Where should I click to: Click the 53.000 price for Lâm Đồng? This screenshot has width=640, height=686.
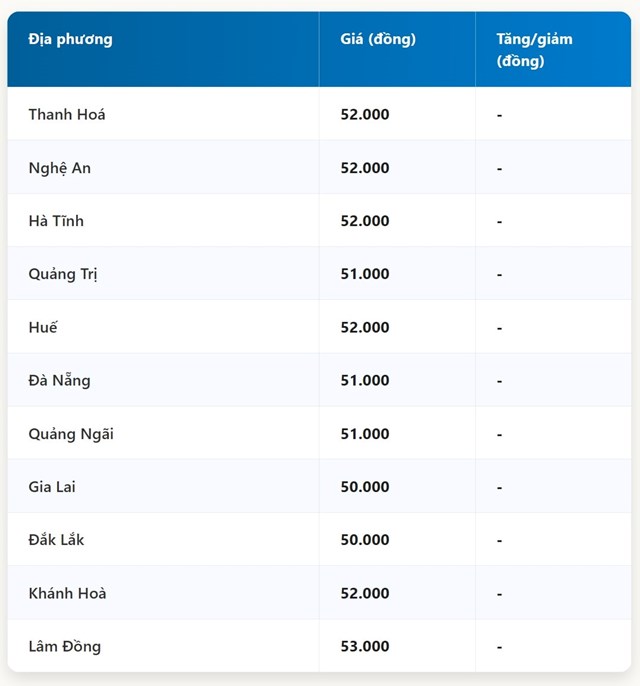tap(365, 647)
